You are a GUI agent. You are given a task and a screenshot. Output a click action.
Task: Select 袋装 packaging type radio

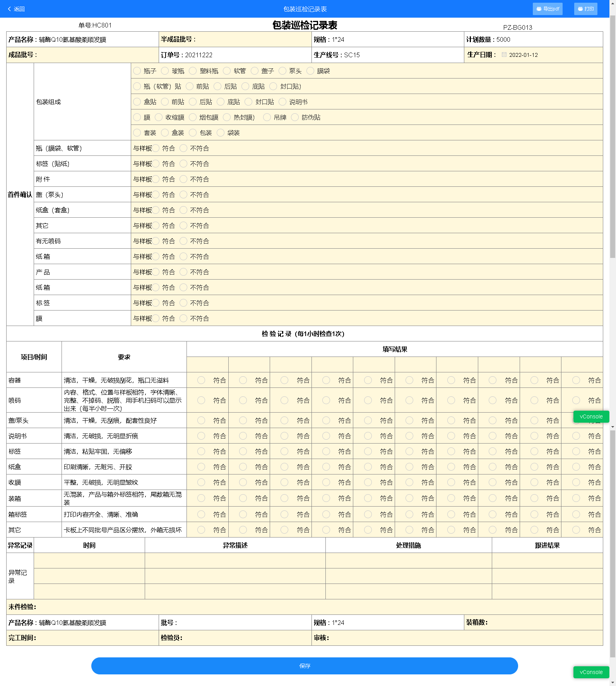tap(221, 133)
